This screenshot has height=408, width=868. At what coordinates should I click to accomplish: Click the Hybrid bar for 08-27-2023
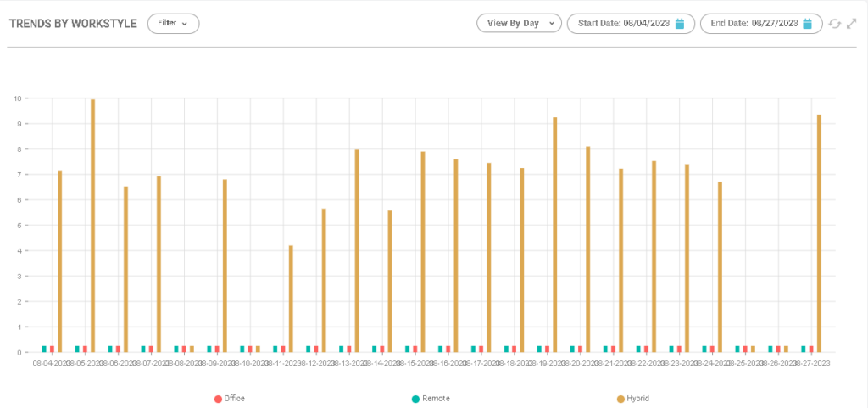[x=819, y=233]
